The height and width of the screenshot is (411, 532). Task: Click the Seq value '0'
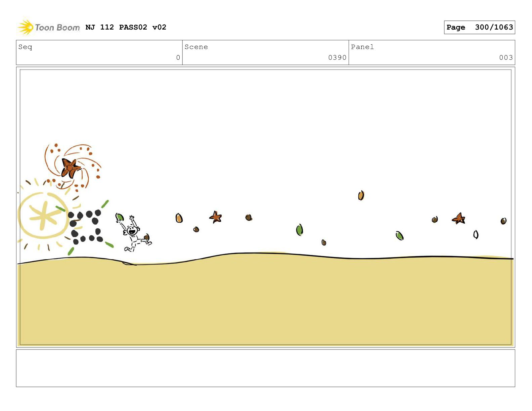[x=178, y=57]
